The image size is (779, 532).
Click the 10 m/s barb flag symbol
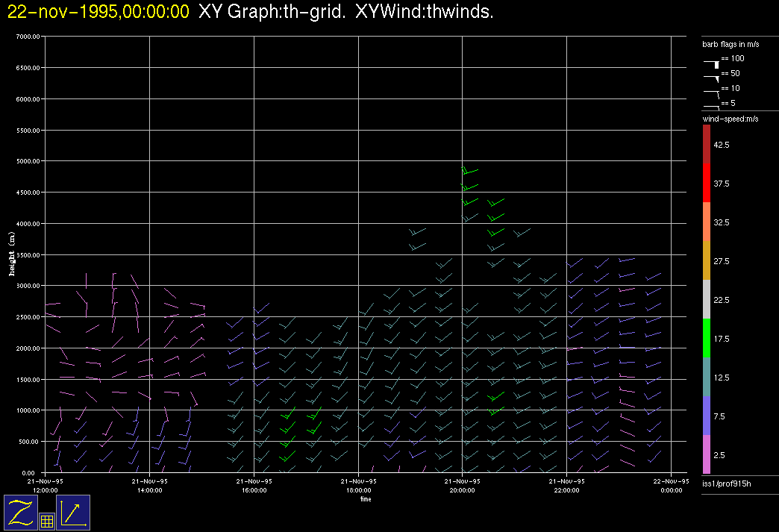coord(713,91)
